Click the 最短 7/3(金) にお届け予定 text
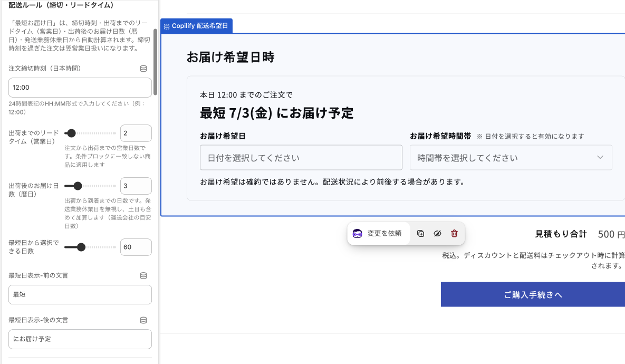 276,113
